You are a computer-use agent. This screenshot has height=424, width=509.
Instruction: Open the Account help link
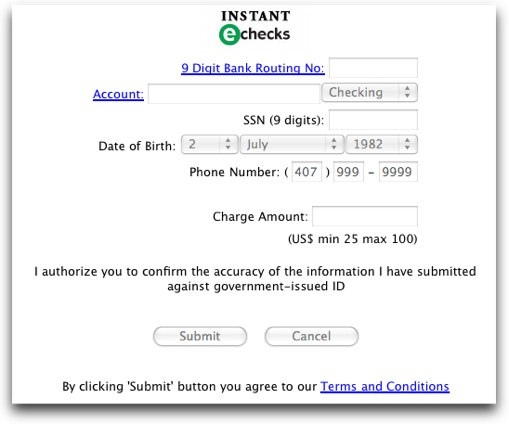118,94
